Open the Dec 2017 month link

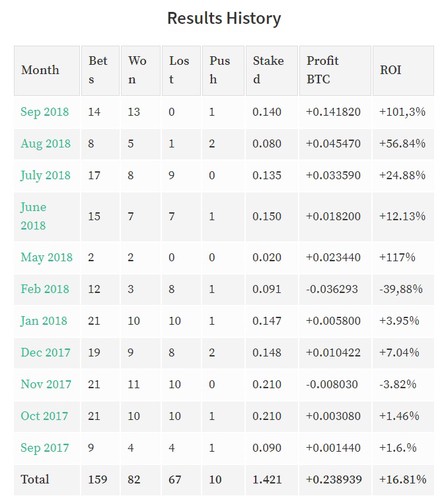[45, 353]
